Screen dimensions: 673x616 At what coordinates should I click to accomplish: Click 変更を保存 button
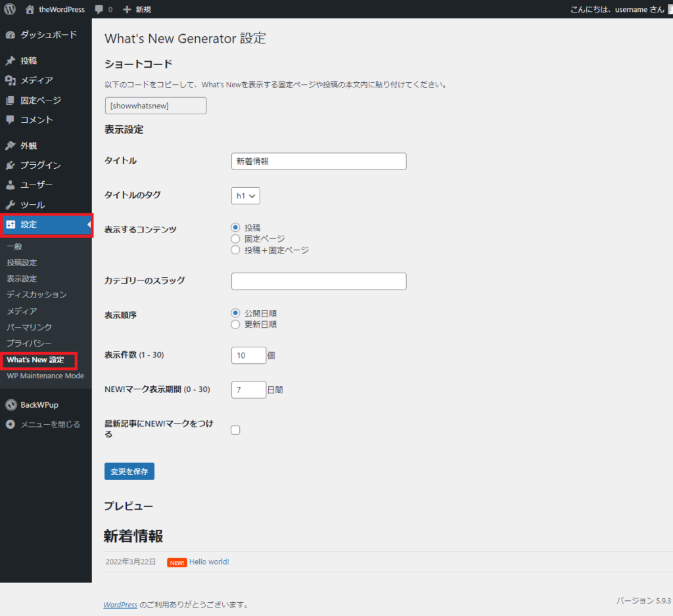(x=129, y=472)
